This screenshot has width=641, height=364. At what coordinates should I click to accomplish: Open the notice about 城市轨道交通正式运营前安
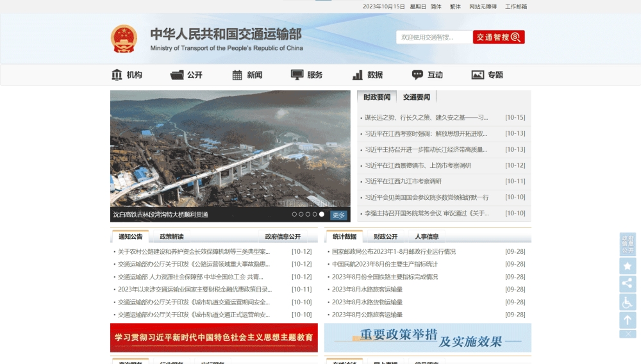(194, 315)
